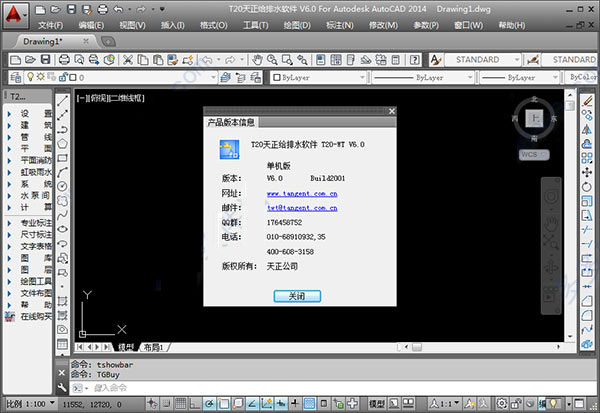Open the 编辑(E) menu
This screenshot has width=600, height=413.
91,25
